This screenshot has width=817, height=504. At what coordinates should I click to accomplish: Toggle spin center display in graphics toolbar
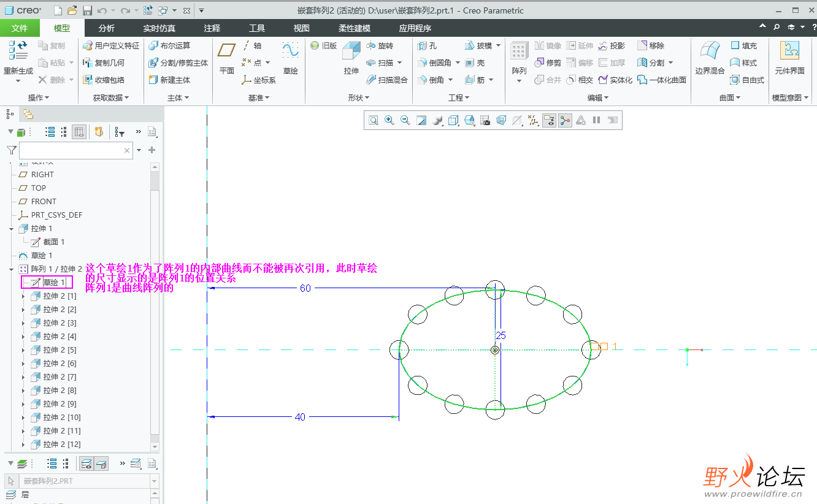tap(565, 120)
